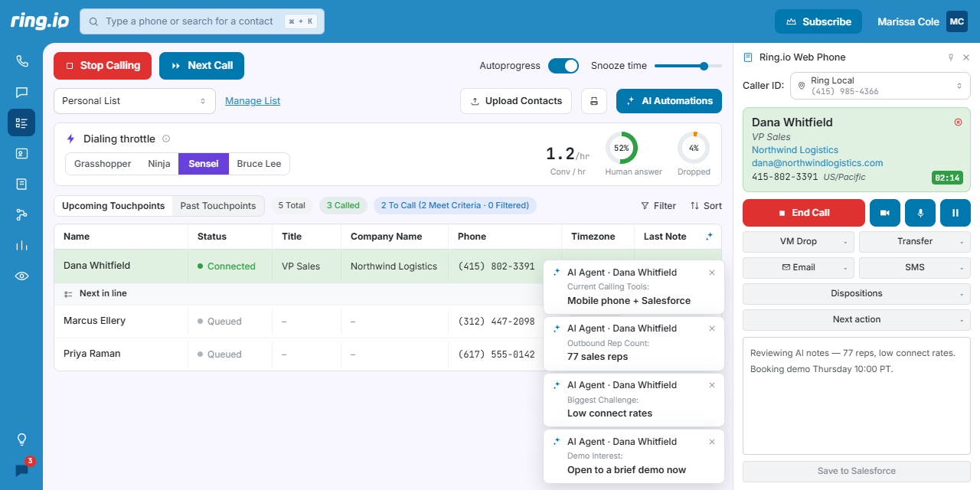980x490 pixels.
Task: Mute the call with the microphone button
Action: point(920,212)
